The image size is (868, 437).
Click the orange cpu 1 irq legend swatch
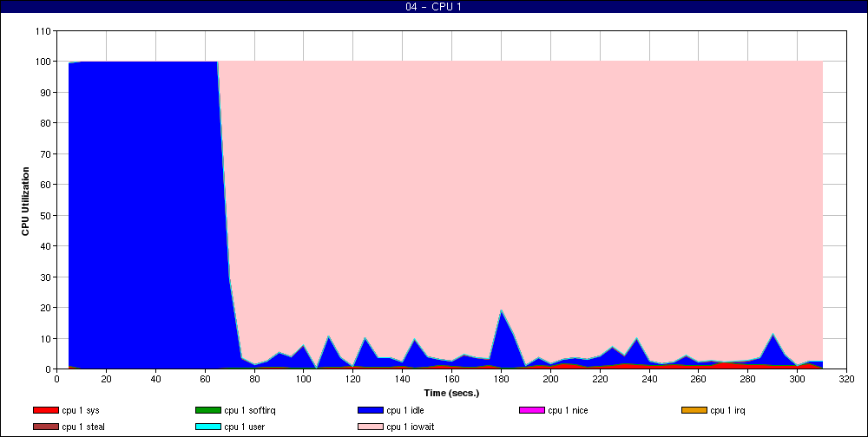(694, 410)
